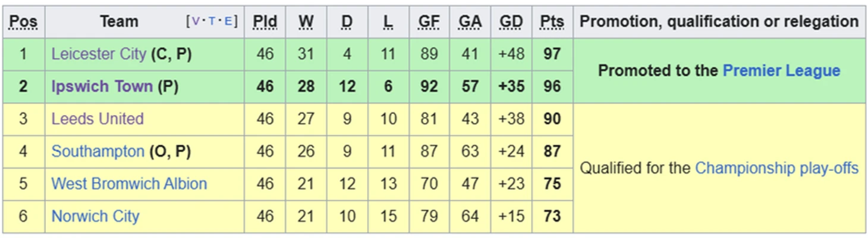The width and height of the screenshot is (868, 238).
Task: Click the GA column header abbreviation
Action: [470, 22]
